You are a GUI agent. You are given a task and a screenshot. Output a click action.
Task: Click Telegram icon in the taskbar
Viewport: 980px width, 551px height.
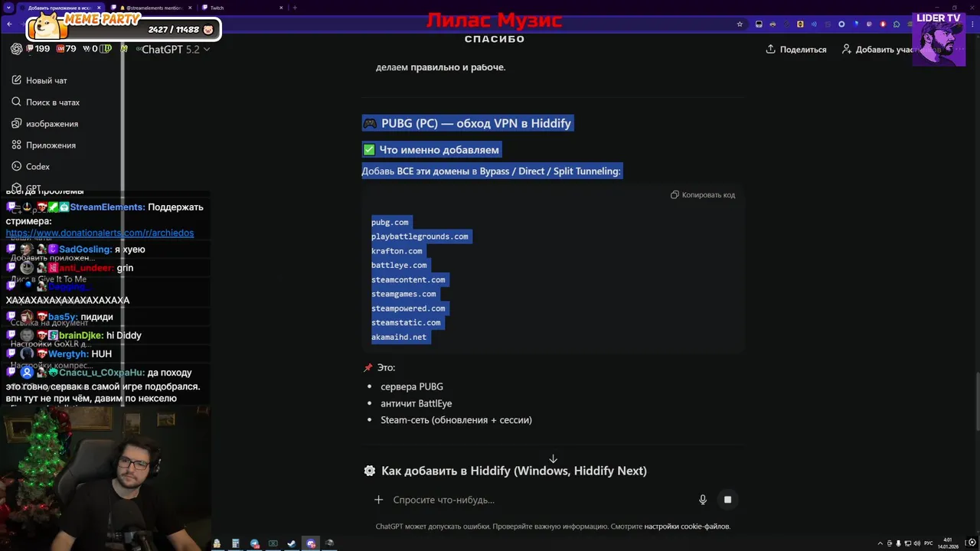coord(255,543)
